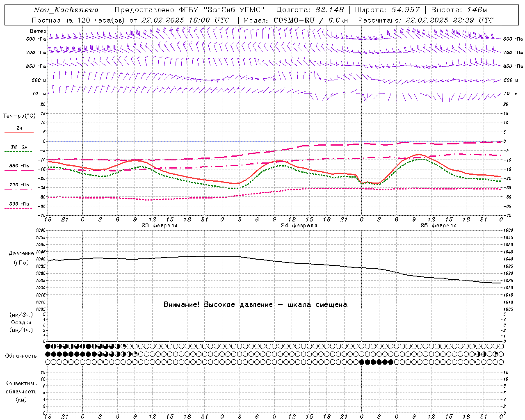This screenshot has width=525, height=420.
Task: Click the Ветер panel label
Action: click(38, 31)
